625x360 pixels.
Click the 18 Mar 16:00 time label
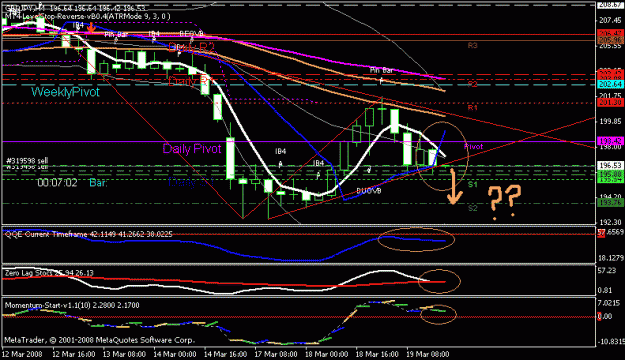pyautogui.click(x=377, y=354)
